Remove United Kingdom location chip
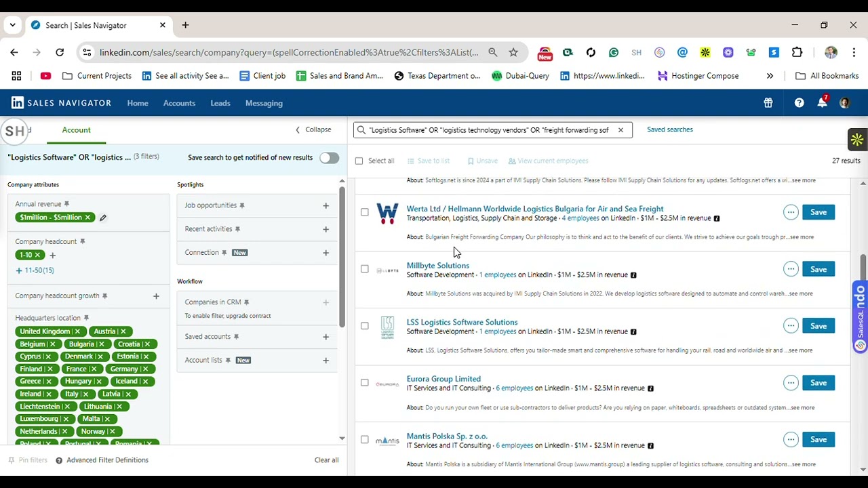The height and width of the screenshot is (488, 868). [77, 331]
